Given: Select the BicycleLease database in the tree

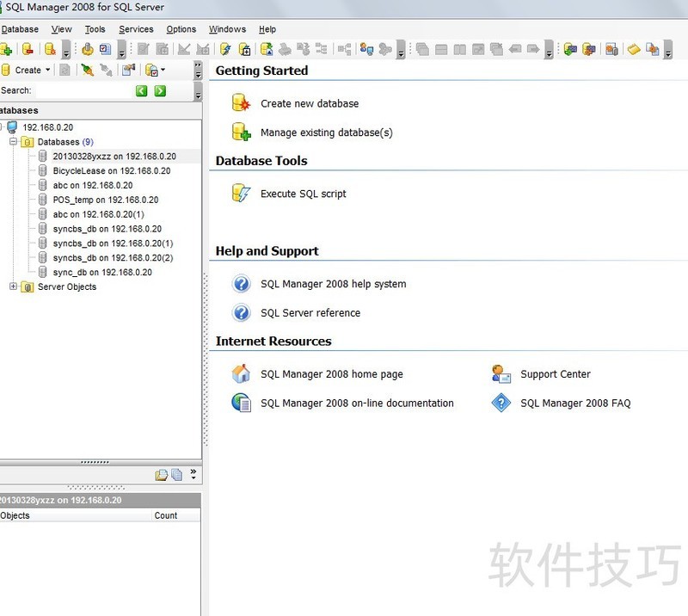Looking at the screenshot, I should 89,170.
